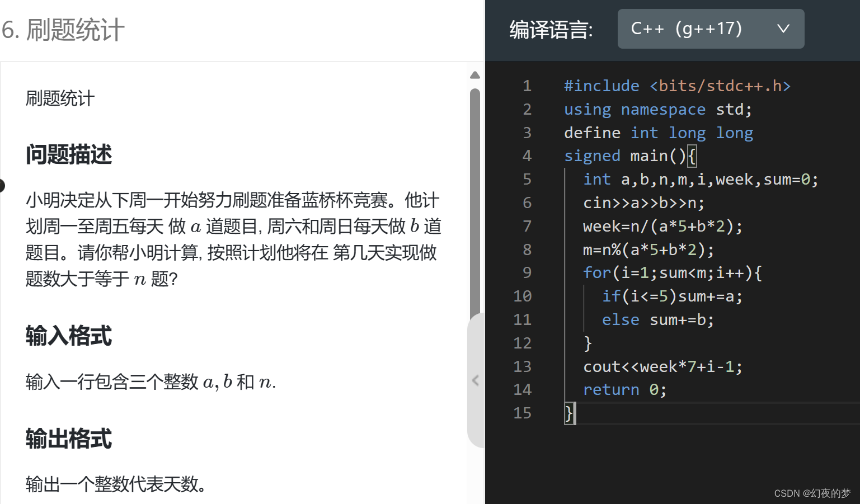
Task: Click the text '输出一个整数代表天数。'
Action: click(116, 484)
